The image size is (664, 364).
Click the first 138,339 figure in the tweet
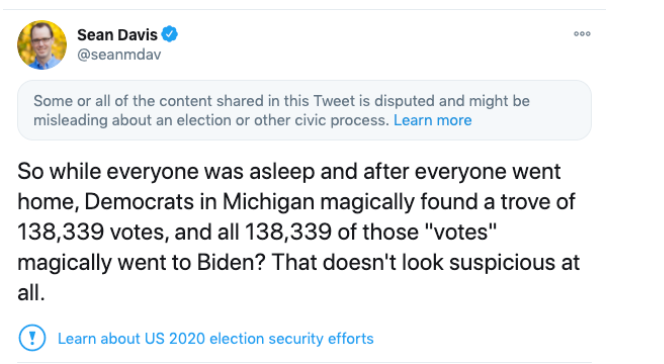pyautogui.click(x=61, y=232)
